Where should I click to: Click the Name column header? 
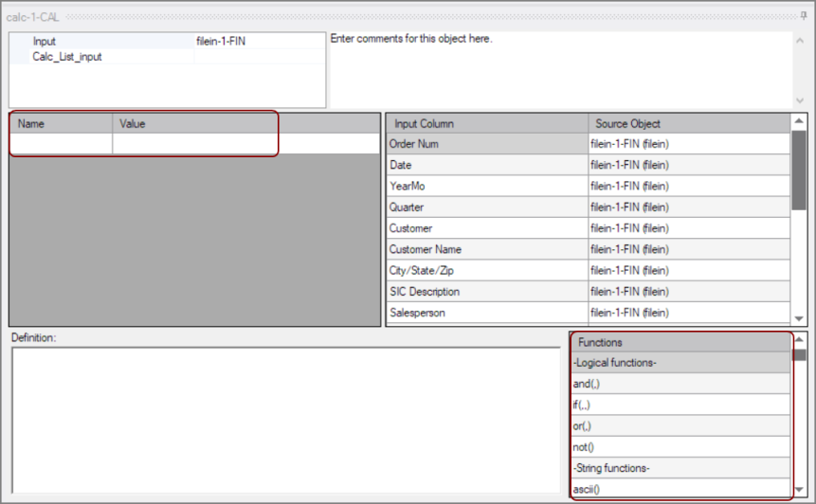(62, 124)
